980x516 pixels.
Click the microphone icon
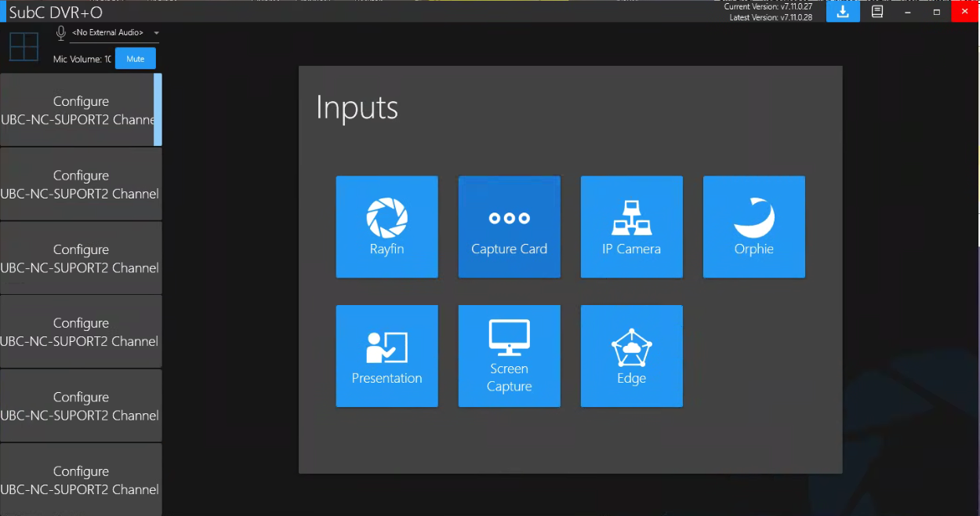pos(60,33)
